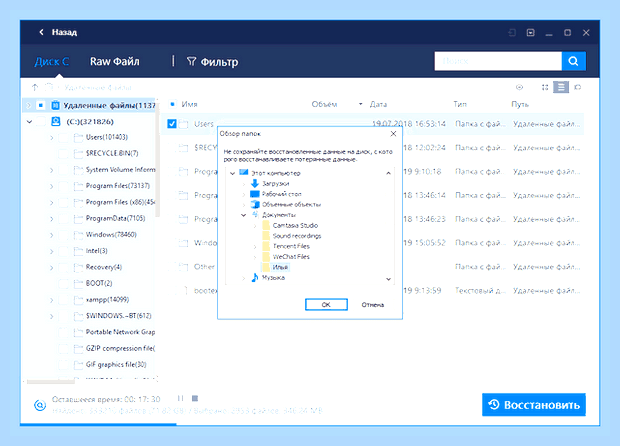The height and width of the screenshot is (446, 620).
Task: Check the $RECYCLE.BIN(7) checkbox
Action: click(x=63, y=153)
